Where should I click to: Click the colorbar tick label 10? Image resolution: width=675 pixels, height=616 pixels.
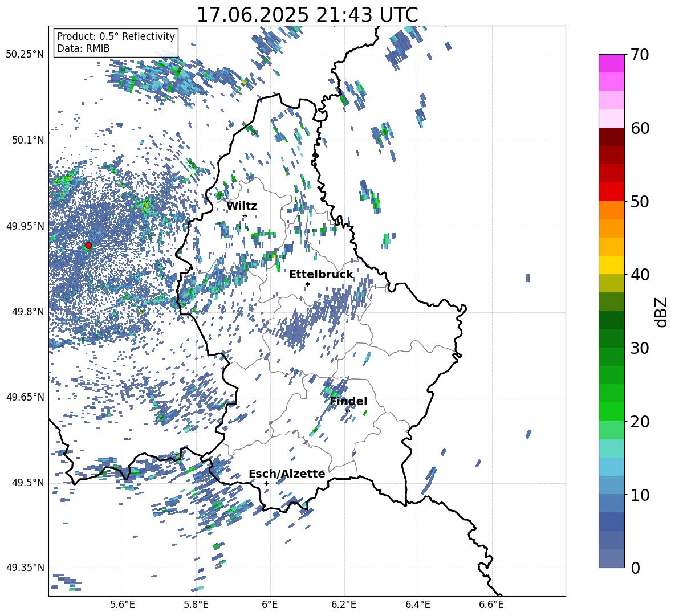point(640,495)
